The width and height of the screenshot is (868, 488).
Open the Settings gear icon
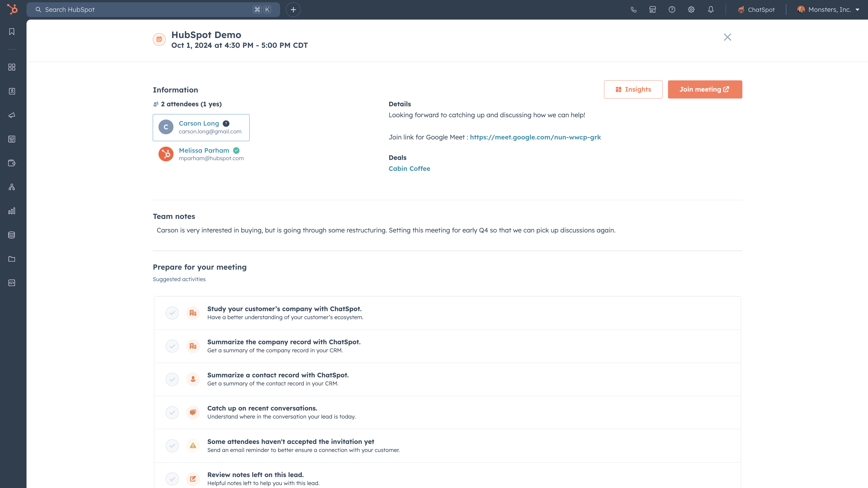[691, 10]
